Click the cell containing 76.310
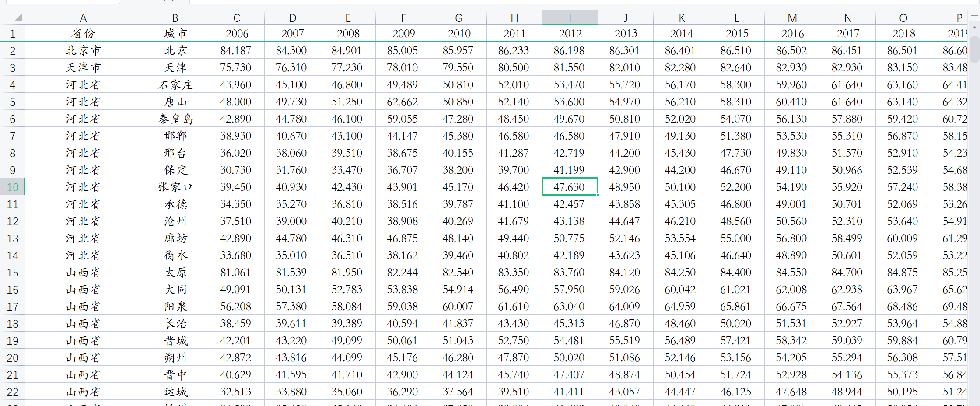Screen dimensions: 980x406 [292, 68]
